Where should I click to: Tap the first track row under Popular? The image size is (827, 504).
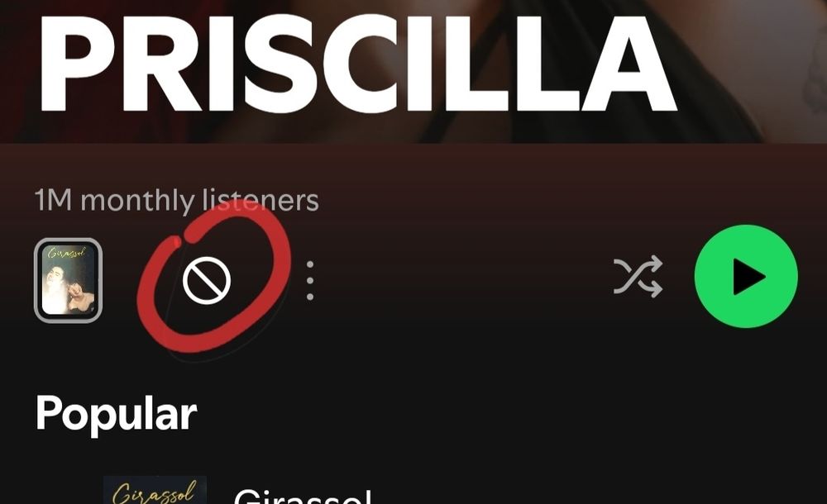coord(413,490)
